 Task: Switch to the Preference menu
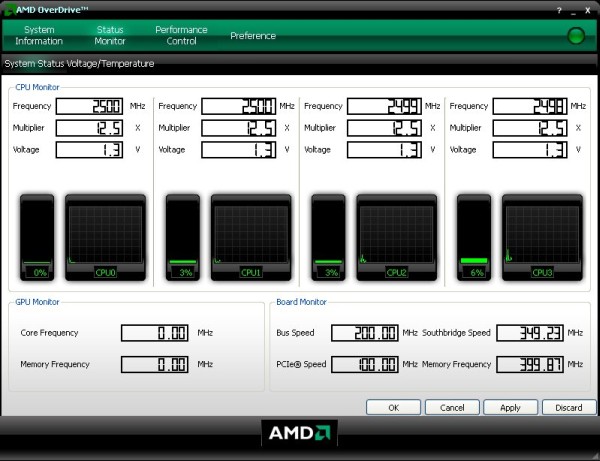pyautogui.click(x=253, y=36)
